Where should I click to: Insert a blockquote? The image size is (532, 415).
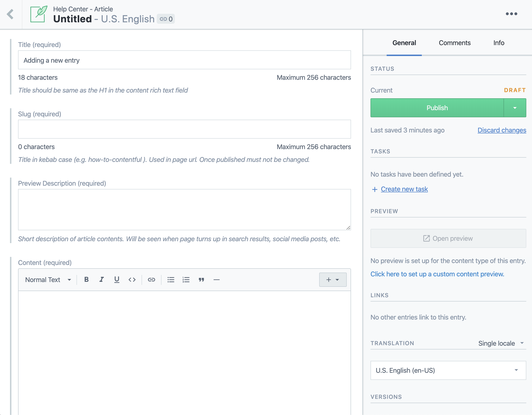[201, 280]
